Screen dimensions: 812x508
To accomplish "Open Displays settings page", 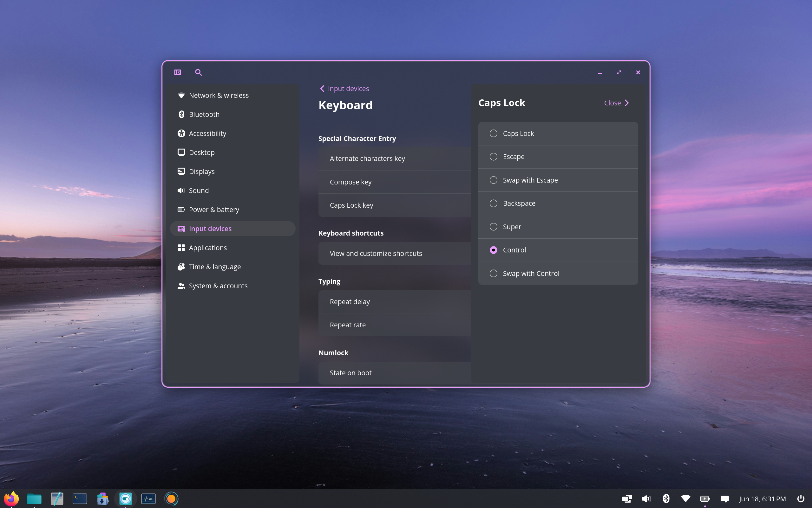I will coord(233,171).
